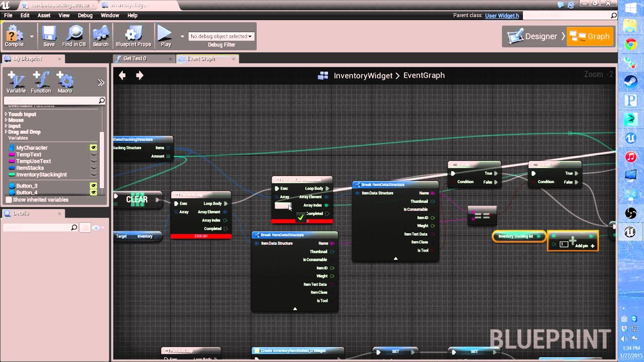
Task: Add a new Variable
Action: 16,82
